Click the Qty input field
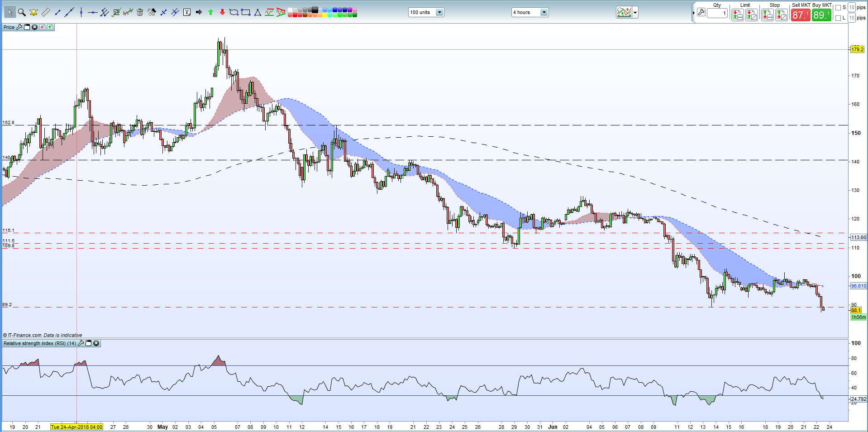Screen dimensions: 868x432 click(717, 13)
